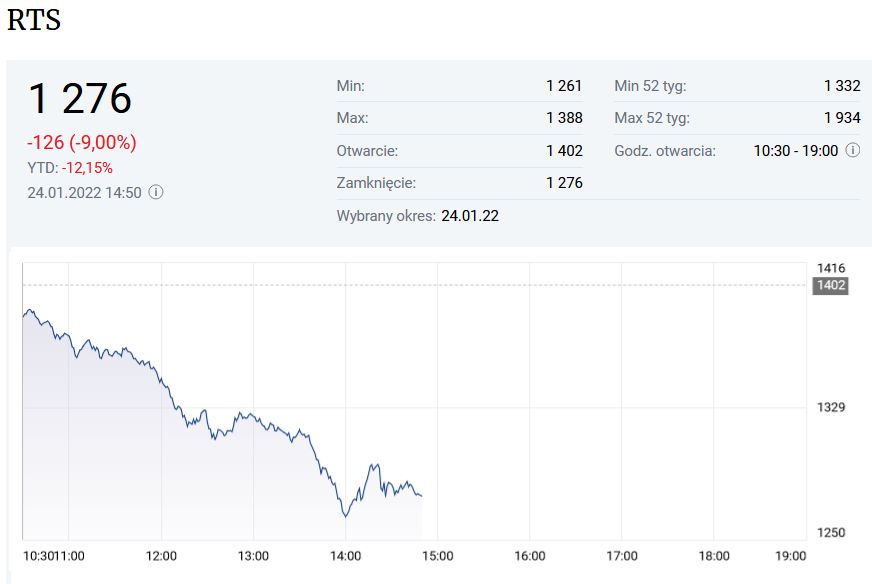The image size is (872, 584).
Task: Click the Min 52 tyg value 1 332
Action: point(841,86)
